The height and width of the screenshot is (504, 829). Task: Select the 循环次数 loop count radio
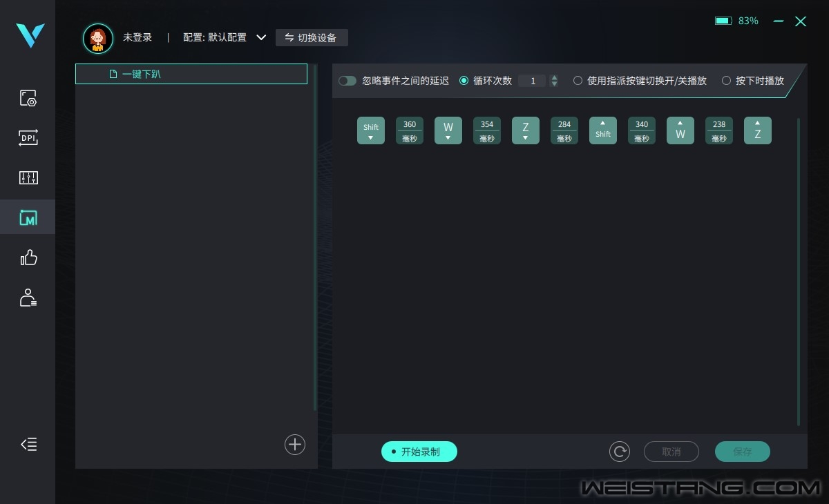tap(464, 81)
